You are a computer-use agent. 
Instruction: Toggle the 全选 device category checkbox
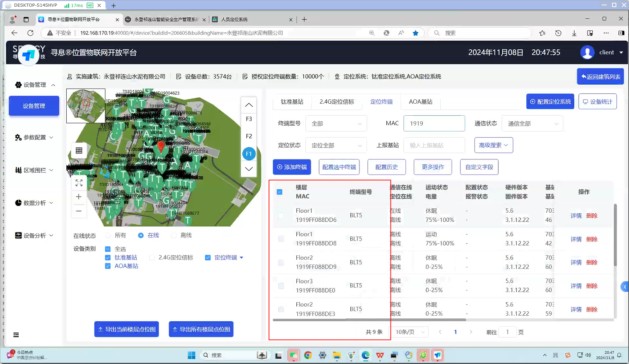pyautogui.click(x=108, y=249)
